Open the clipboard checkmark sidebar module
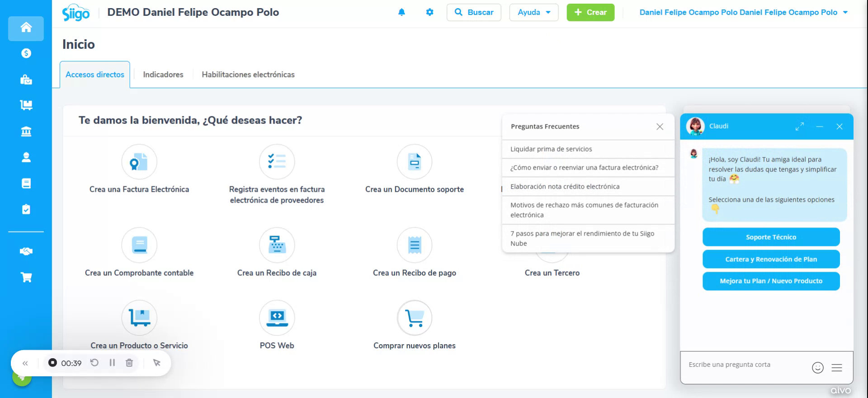The image size is (868, 398). 26,209
